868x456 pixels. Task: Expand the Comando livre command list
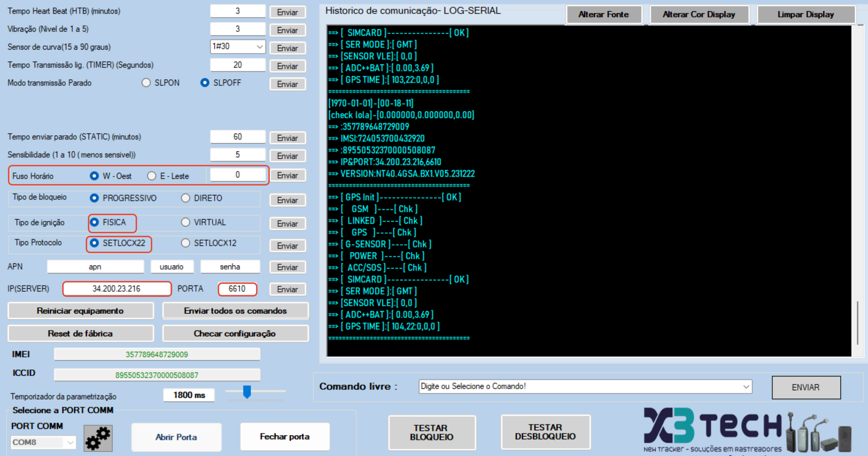pos(746,387)
